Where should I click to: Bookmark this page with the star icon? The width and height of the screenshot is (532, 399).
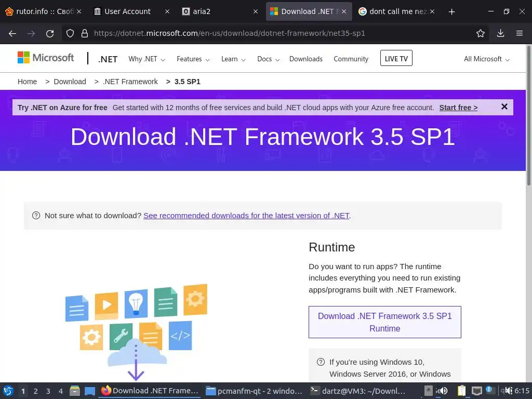coord(480,33)
